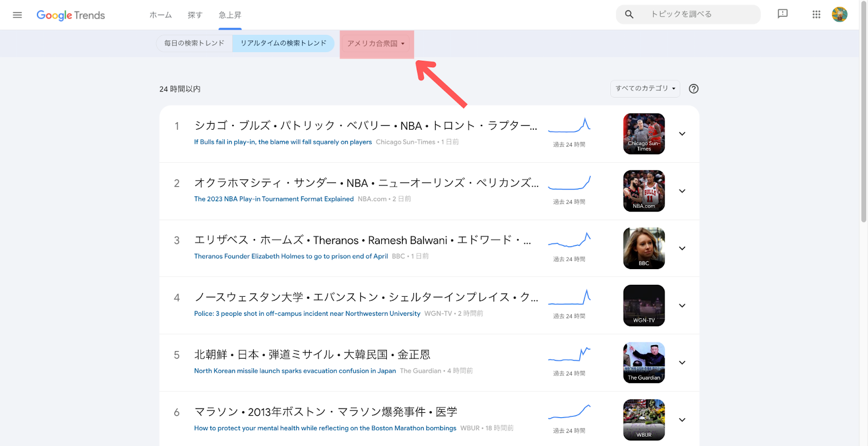Open WGN-TV thumbnail

pos(644,305)
